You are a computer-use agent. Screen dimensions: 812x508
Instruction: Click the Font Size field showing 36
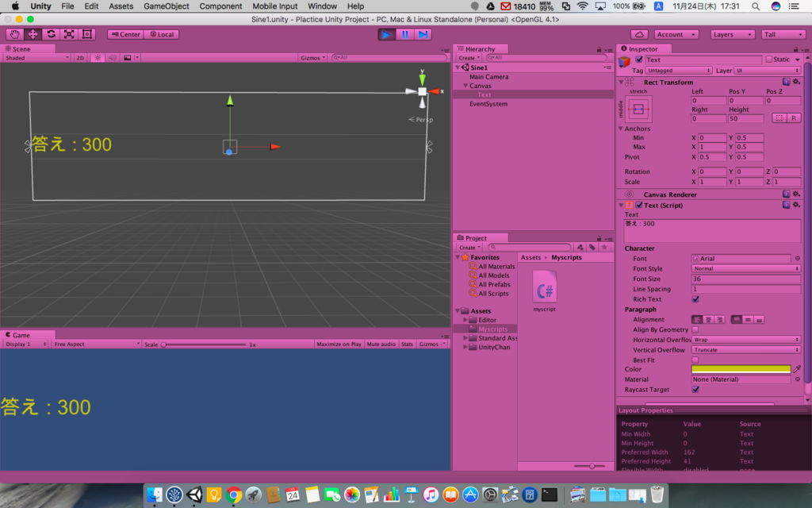pyautogui.click(x=745, y=279)
